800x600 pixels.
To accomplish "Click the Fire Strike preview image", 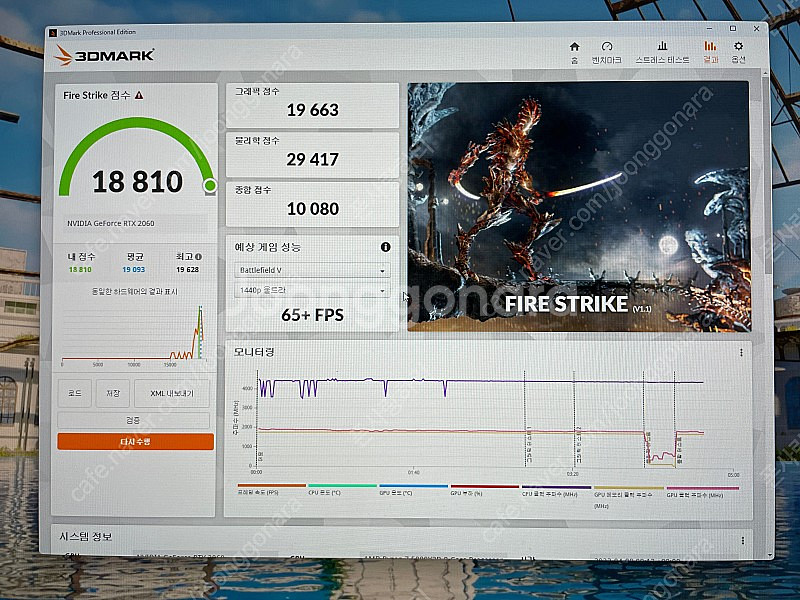I will click(579, 207).
